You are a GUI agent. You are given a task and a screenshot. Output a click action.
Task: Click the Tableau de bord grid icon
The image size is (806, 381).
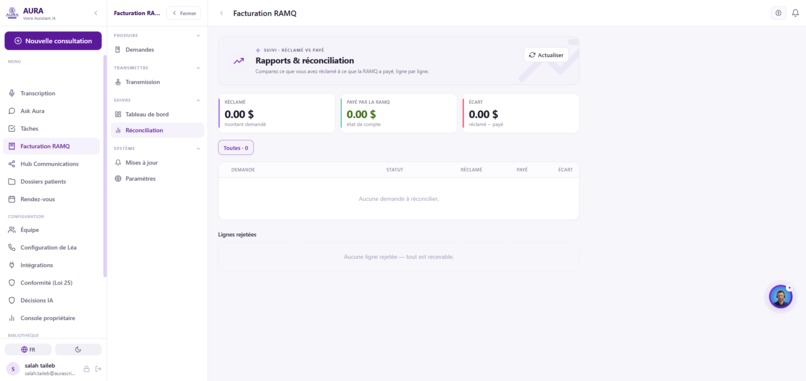point(118,114)
